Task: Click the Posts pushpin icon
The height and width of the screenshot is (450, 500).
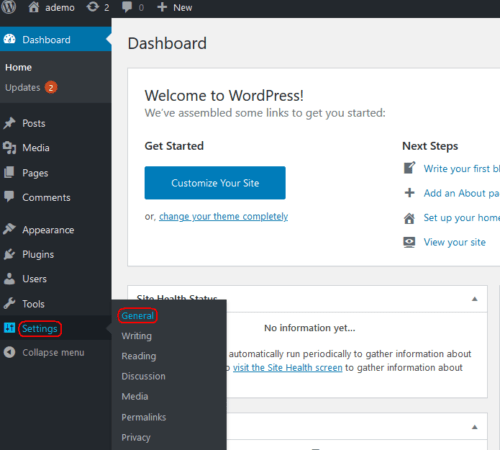Action: 9,123
